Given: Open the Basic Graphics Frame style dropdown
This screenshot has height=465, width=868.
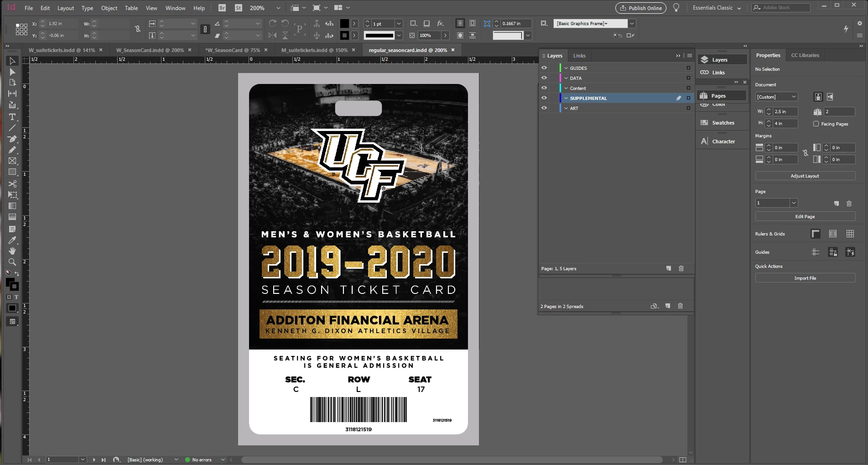Looking at the screenshot, I should click(632, 23).
